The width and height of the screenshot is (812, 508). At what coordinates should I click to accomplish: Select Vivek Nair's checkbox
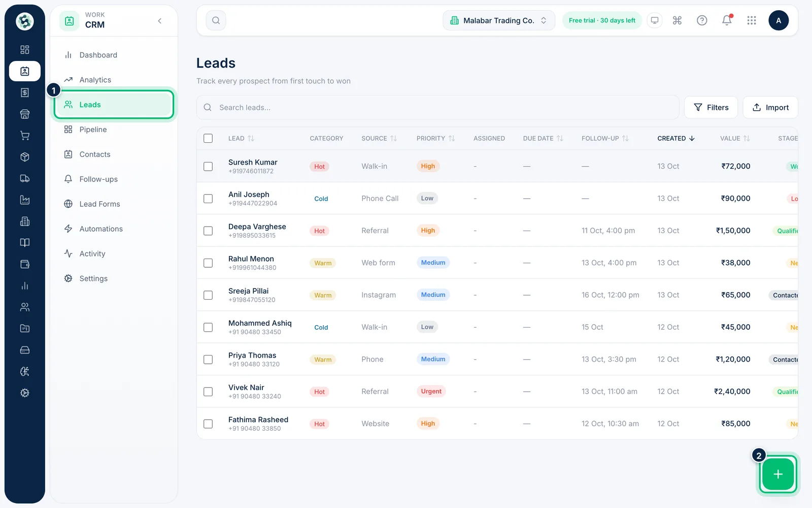[208, 392]
